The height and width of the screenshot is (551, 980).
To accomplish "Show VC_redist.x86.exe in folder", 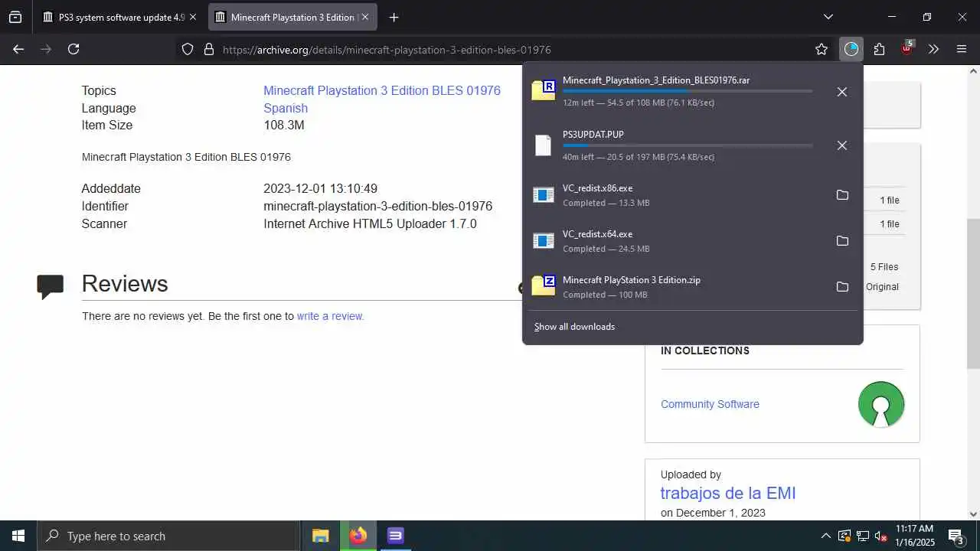I will coord(842,195).
